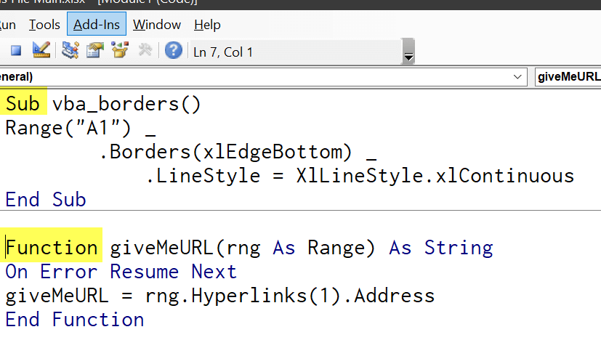This screenshot has width=601, height=364.
Task: Click the Reset (stop) toolbar icon
Action: click(x=16, y=51)
